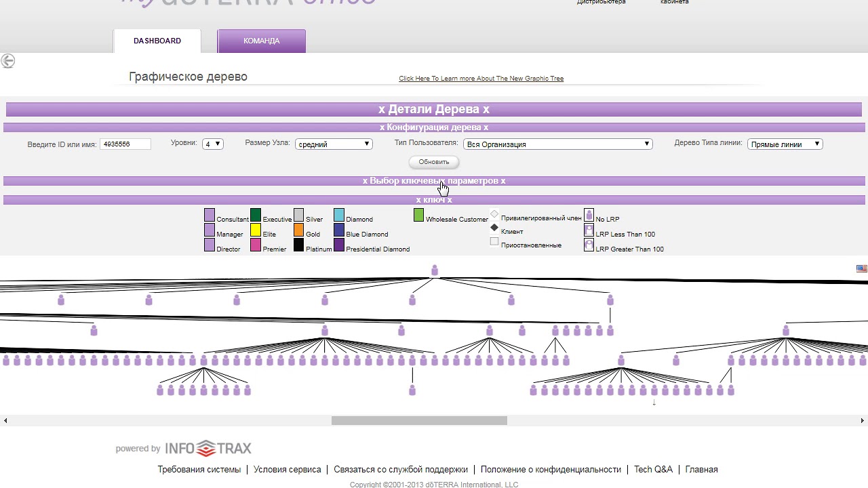Click the Blue Diamond swatch
This screenshot has width=868, height=488.
point(339,230)
